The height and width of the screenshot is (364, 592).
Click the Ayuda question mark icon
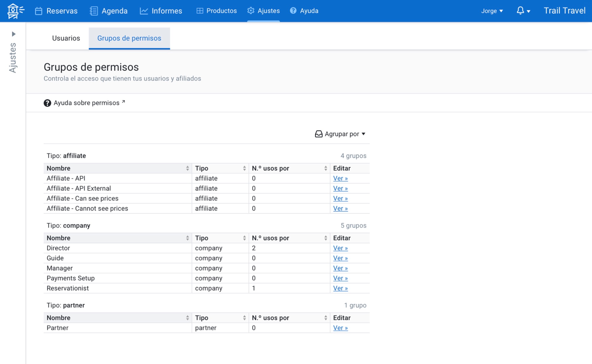coord(293,10)
